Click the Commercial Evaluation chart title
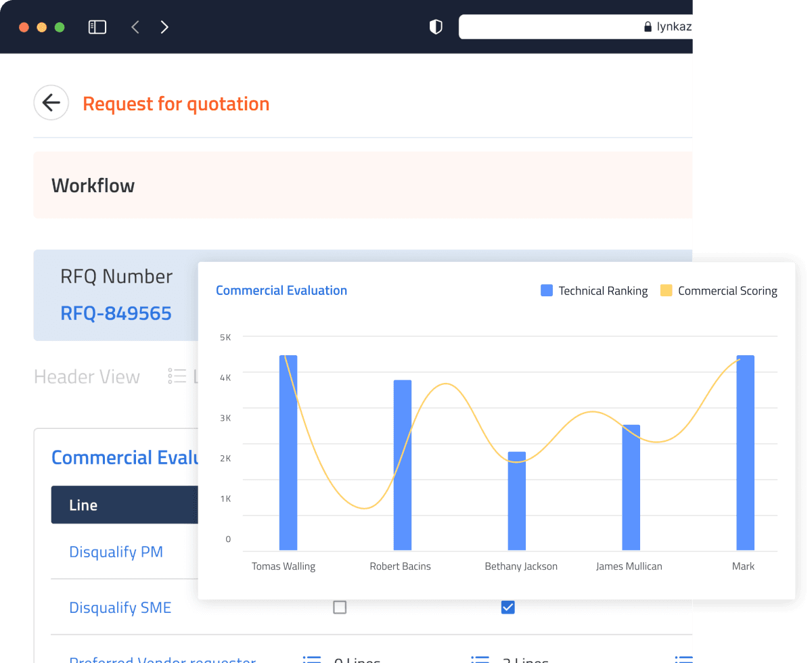812x663 pixels. point(281,290)
